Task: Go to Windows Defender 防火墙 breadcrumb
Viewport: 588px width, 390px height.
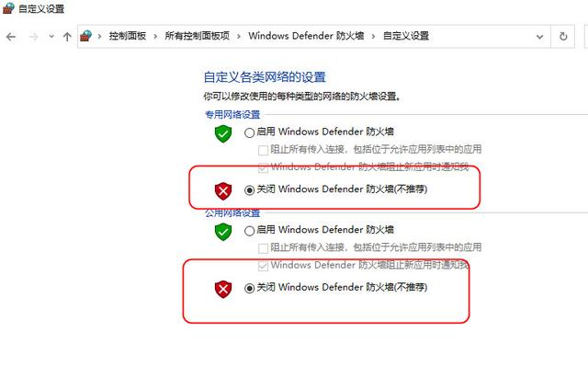Action: pos(306,36)
